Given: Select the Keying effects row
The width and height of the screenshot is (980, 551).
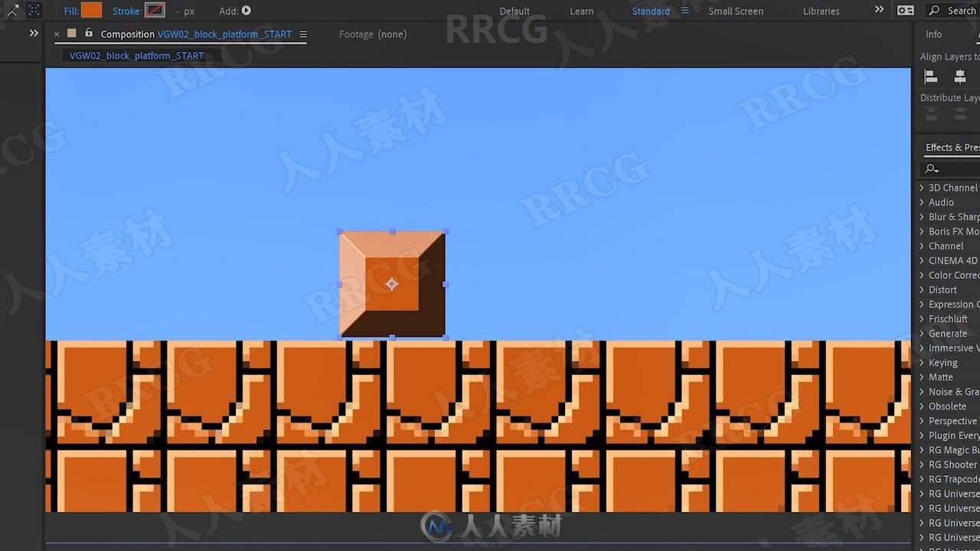Looking at the screenshot, I should [x=949, y=362].
